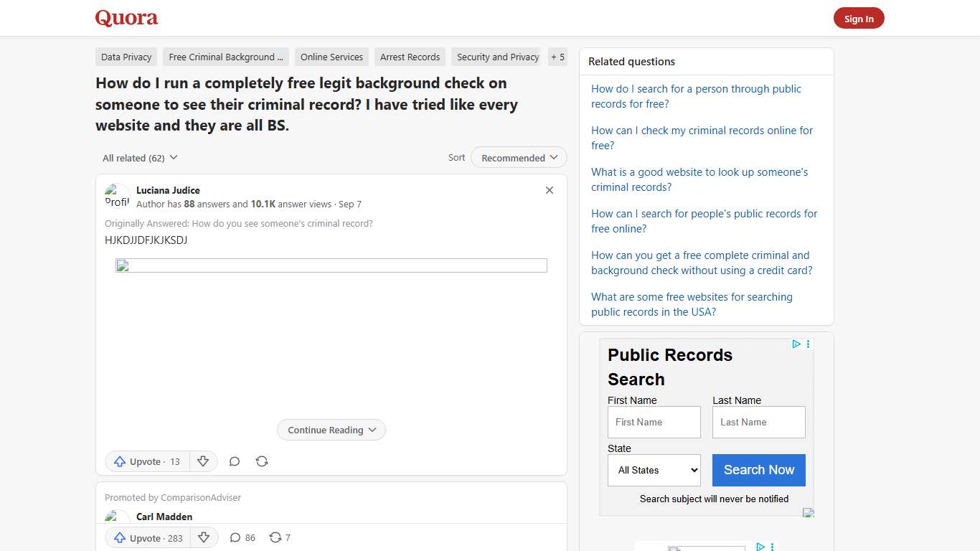Click the Search Now button
The height and width of the screenshot is (551, 980).
[758, 470]
